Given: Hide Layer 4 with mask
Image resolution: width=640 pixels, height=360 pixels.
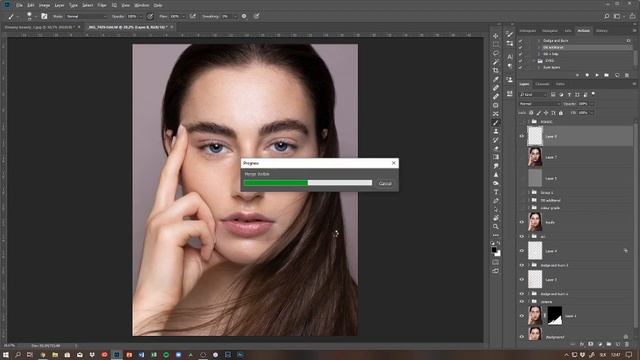Looking at the screenshot, I should pyautogui.click(x=522, y=316).
